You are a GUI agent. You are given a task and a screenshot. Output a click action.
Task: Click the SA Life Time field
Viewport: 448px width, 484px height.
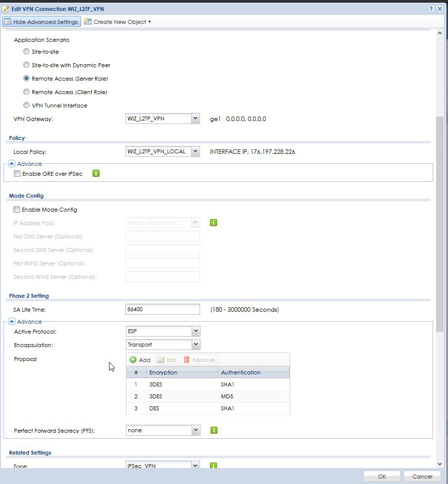pos(163,309)
